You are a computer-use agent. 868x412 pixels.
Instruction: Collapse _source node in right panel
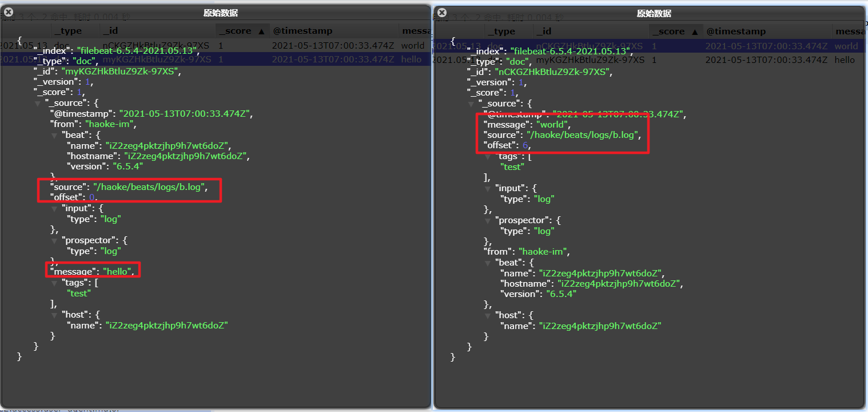click(471, 104)
